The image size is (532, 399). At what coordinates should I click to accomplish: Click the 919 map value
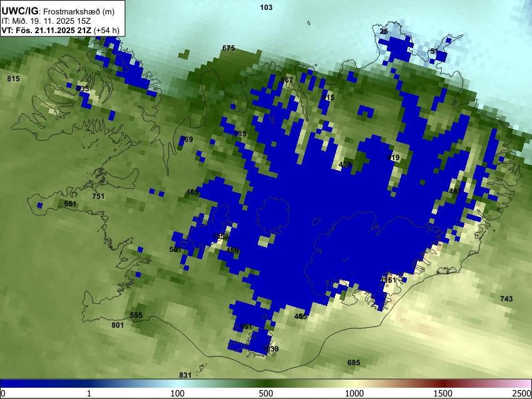tap(393, 158)
